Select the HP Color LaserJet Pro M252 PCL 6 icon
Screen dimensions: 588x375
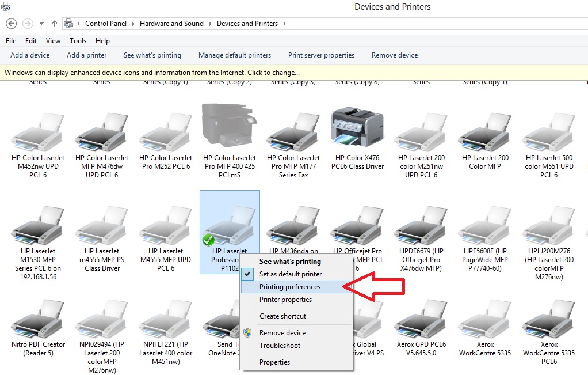point(165,132)
